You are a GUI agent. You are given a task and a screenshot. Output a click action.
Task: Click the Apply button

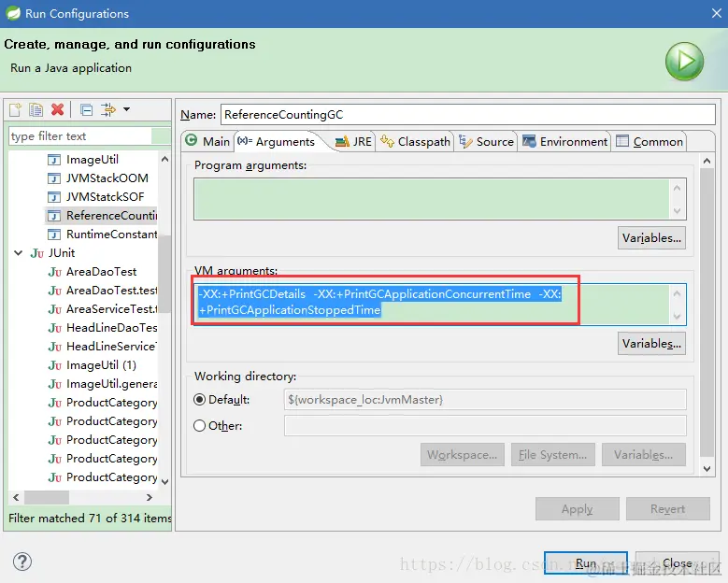click(578, 509)
